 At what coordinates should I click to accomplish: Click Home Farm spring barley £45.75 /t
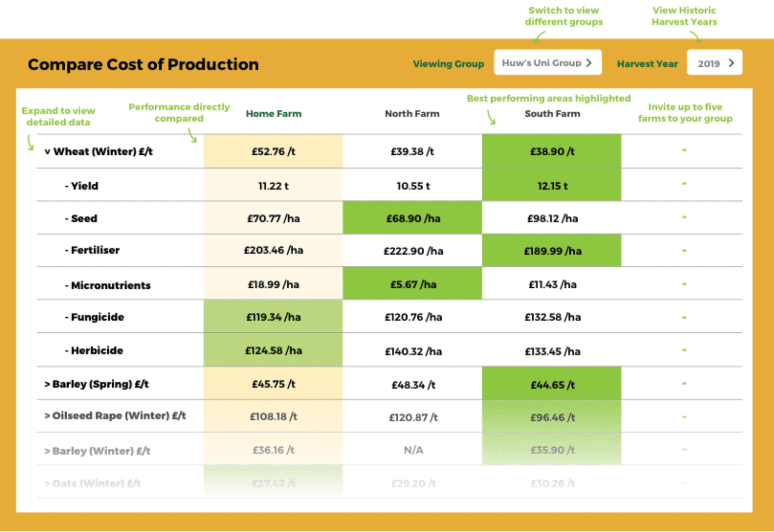tap(273, 384)
